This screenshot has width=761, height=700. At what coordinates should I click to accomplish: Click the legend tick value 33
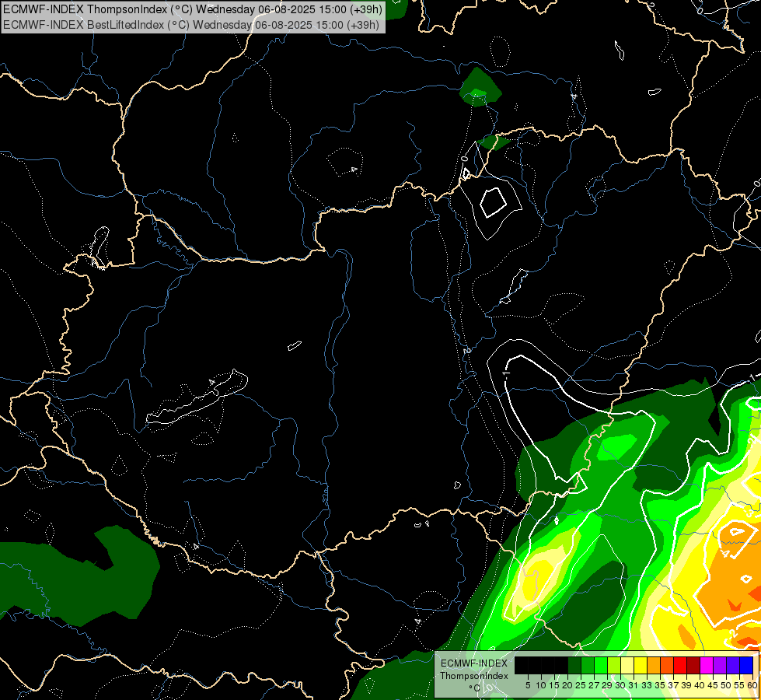click(x=647, y=685)
